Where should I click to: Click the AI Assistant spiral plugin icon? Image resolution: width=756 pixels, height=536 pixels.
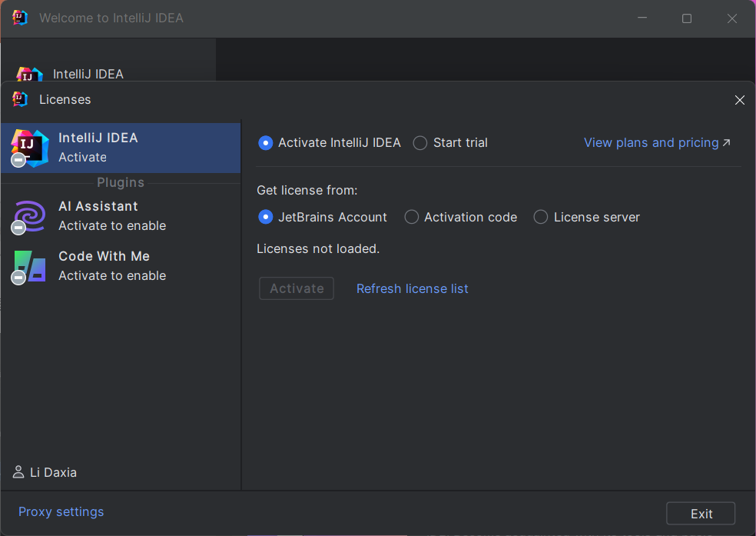(x=30, y=217)
